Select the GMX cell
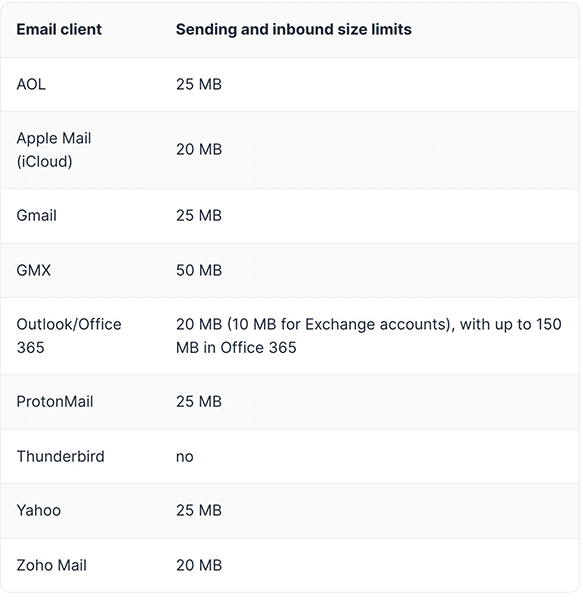 pos(33,270)
